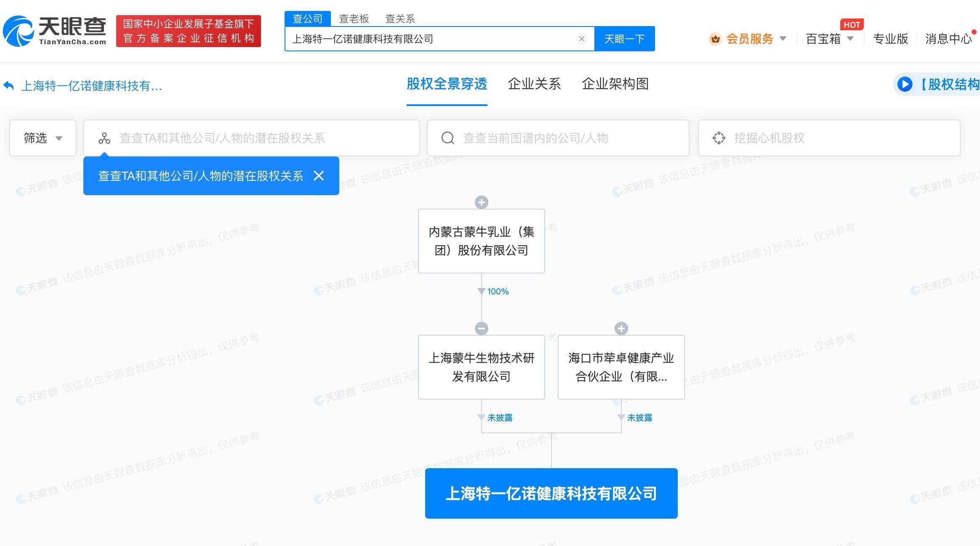This screenshot has height=546, width=980.
Task: Open the 会员服务 dropdown menu
Action: point(749,39)
